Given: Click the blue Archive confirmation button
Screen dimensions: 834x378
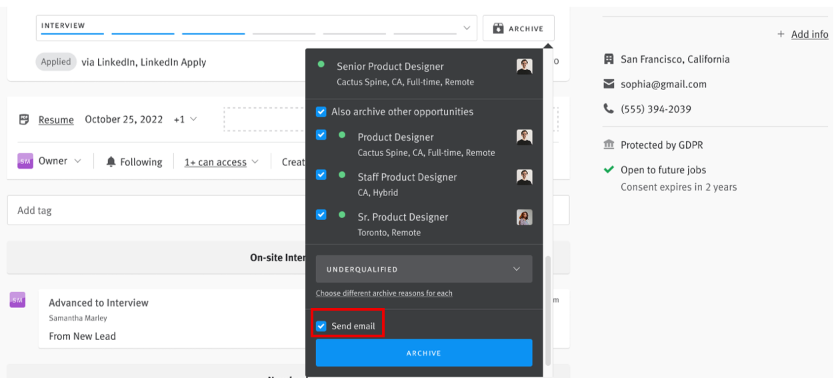Looking at the screenshot, I should [424, 353].
